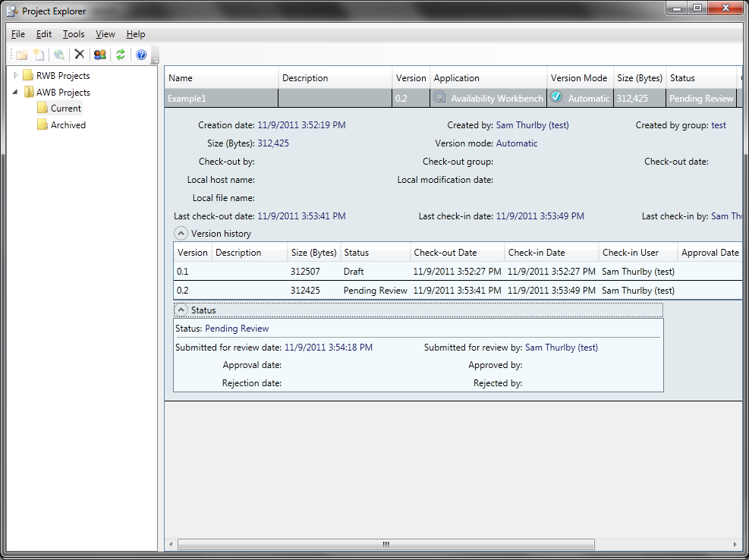
Task: Refresh using the green arrows icon
Action: point(120,55)
